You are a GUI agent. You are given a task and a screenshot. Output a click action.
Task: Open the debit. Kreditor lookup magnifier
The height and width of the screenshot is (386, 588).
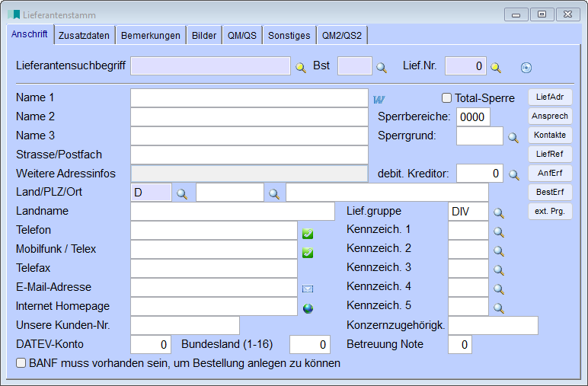pyautogui.click(x=513, y=175)
